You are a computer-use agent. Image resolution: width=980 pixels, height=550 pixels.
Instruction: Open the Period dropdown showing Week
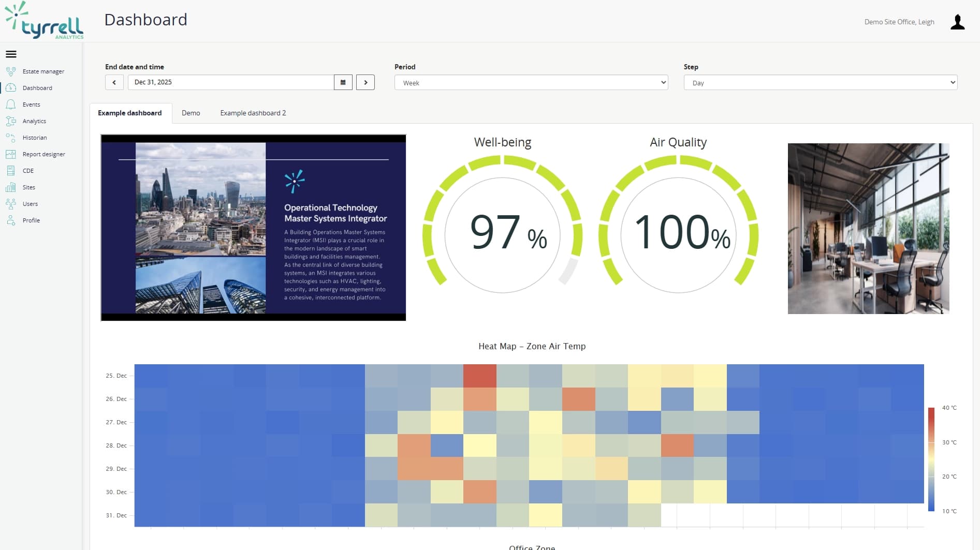531,82
